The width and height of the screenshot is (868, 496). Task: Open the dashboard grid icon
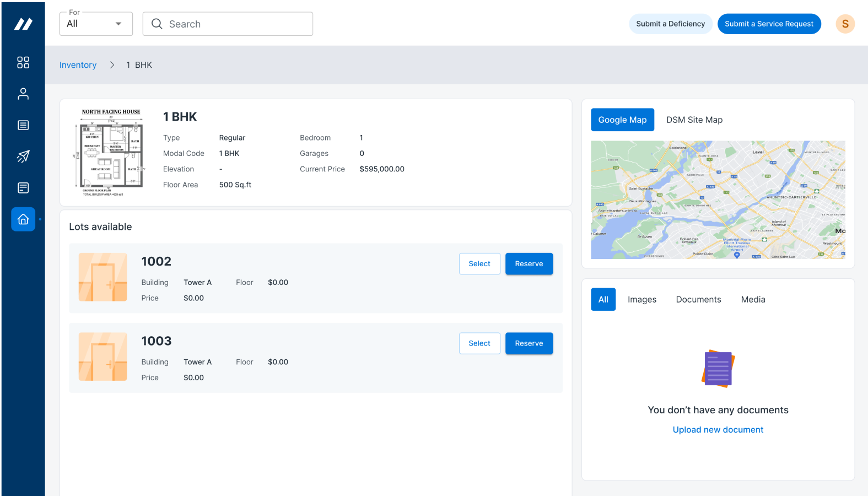pyautogui.click(x=23, y=62)
